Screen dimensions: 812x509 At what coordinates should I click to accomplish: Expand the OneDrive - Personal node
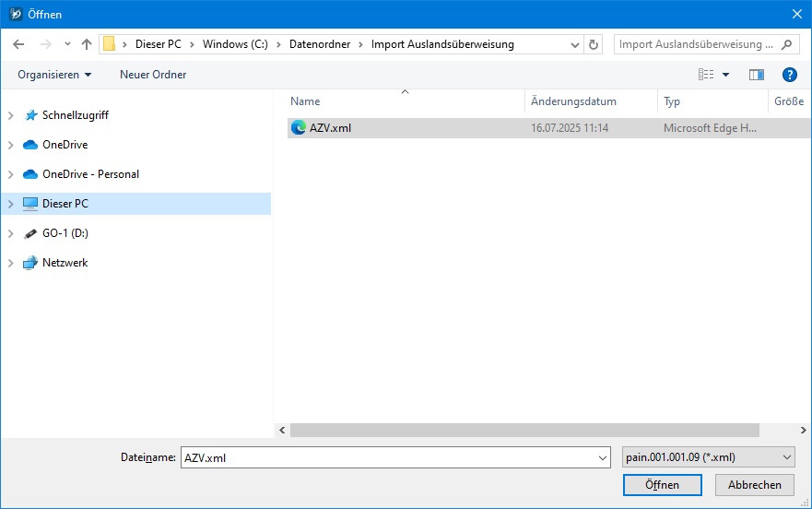11,174
